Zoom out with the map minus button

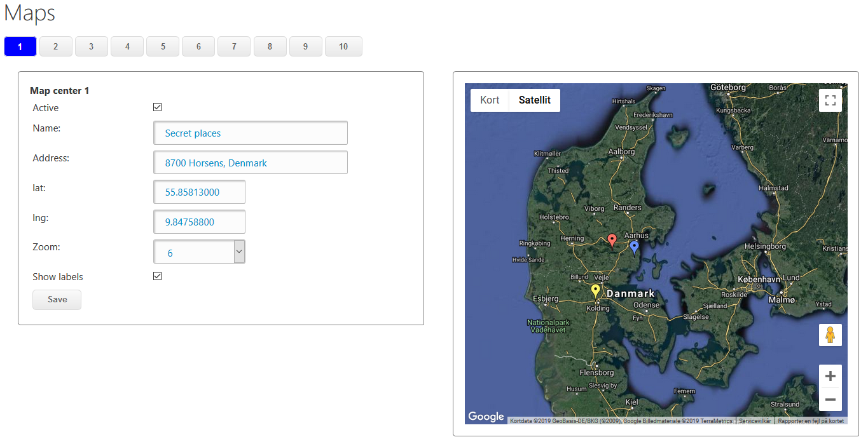(830, 400)
